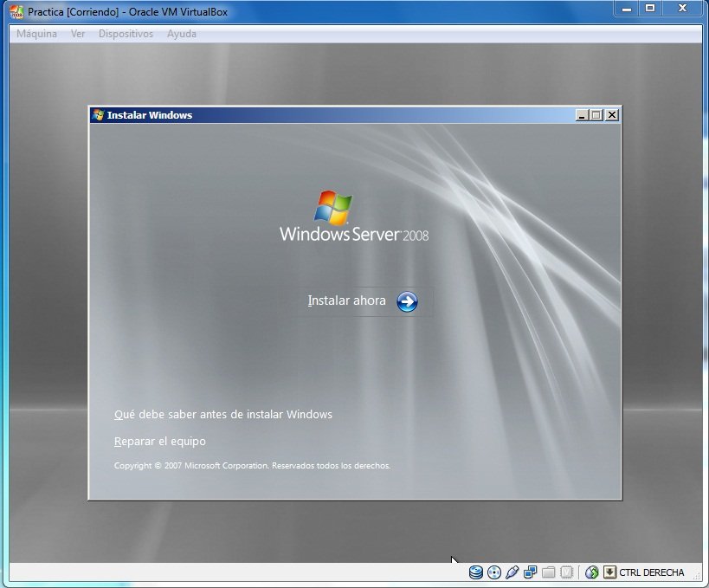Close the Oracle VM VirtualBox window
The height and width of the screenshot is (588, 709).
683,9
